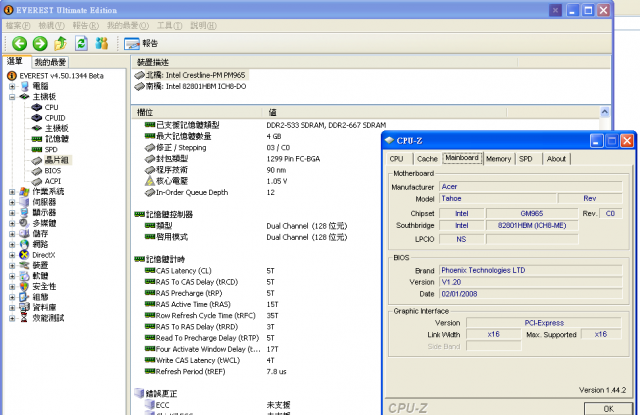Click the Tahoe model field in CPU-Z
Screen dimensions: 640x415
pos(498,199)
